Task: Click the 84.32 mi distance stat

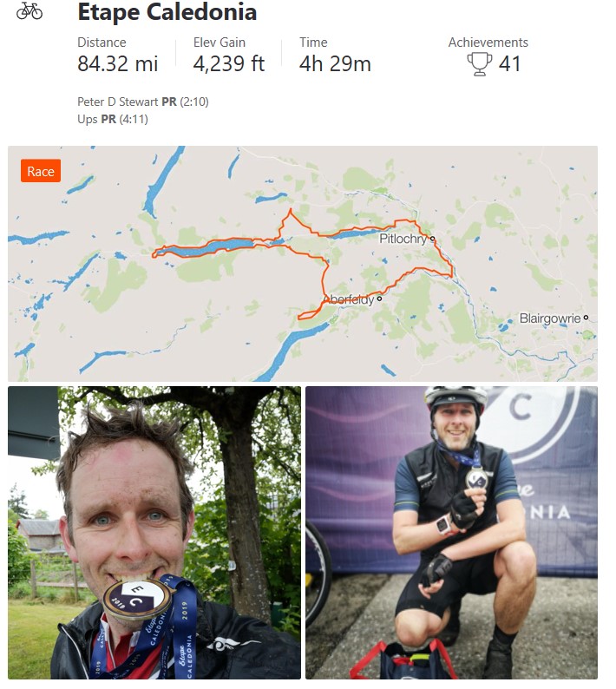Action: [118, 63]
